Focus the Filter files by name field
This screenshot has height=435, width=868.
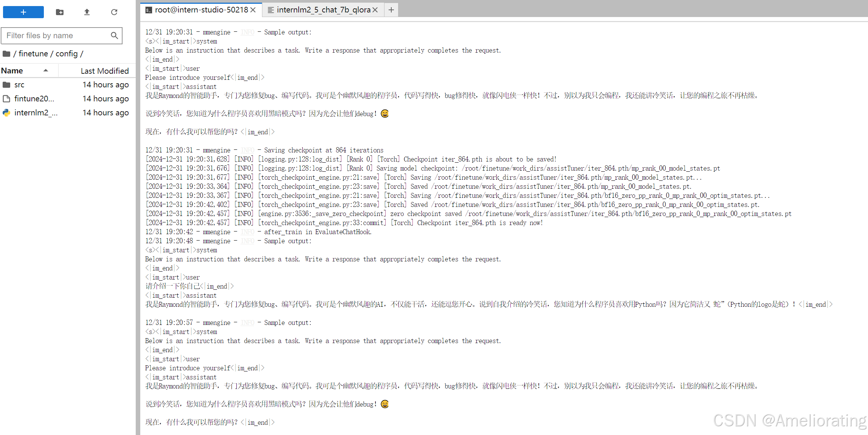point(57,36)
